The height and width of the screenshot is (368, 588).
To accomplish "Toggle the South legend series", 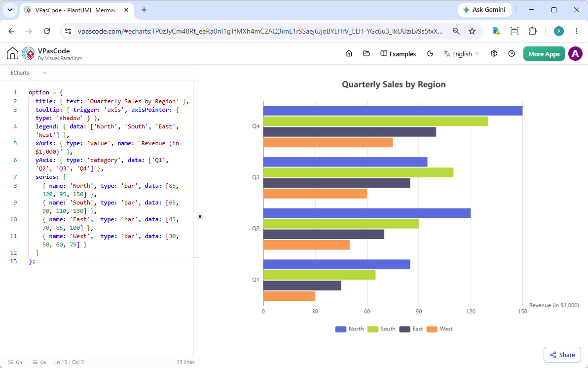I will pos(381,329).
